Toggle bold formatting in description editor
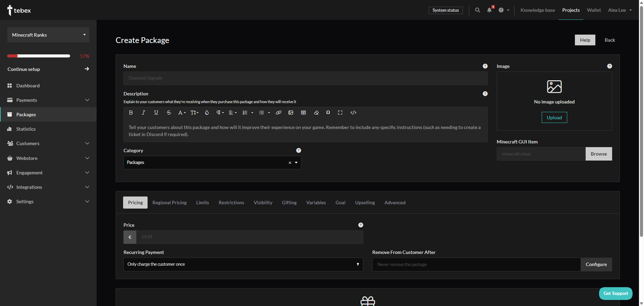The height and width of the screenshot is (306, 644). 131,113
